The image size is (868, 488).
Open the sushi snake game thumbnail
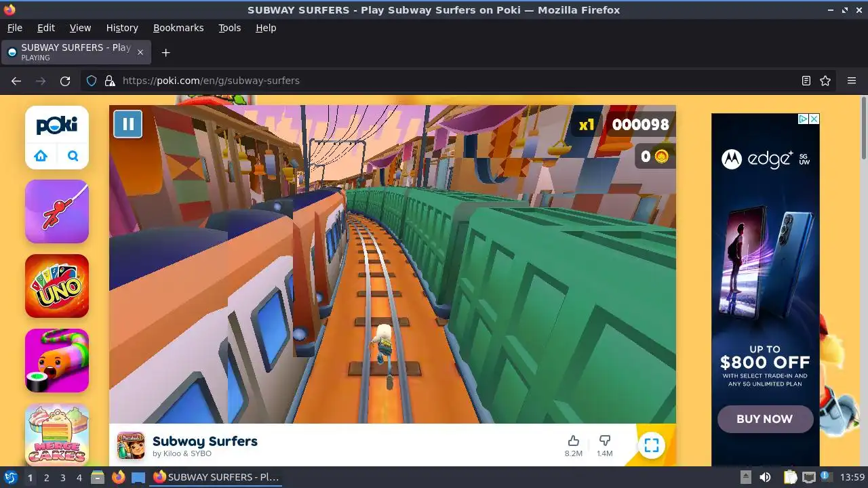coord(57,361)
